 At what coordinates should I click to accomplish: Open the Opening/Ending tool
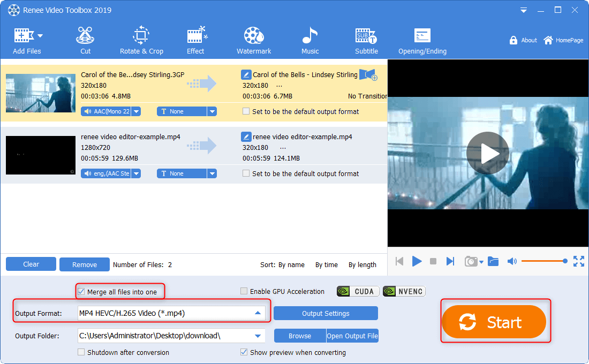(x=422, y=41)
